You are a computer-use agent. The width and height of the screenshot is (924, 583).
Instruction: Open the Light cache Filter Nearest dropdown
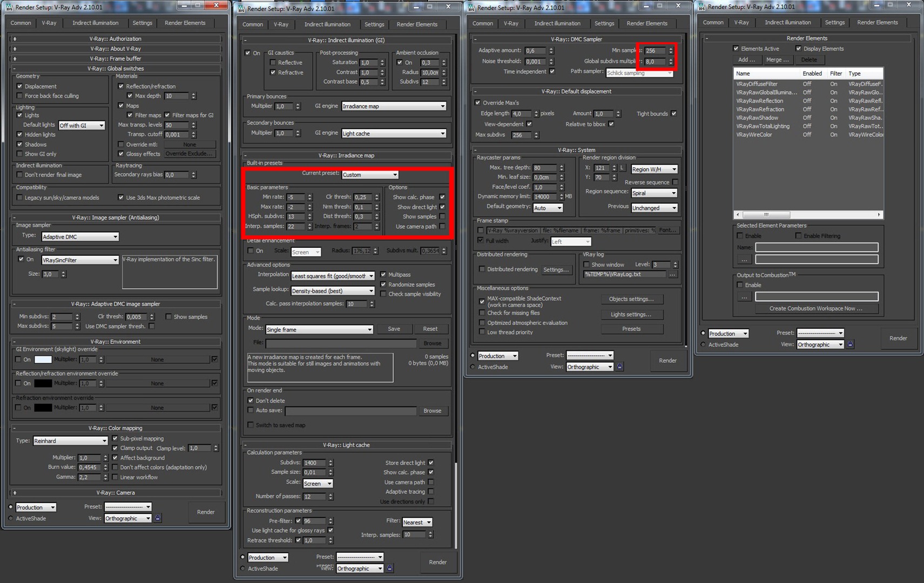417,523
